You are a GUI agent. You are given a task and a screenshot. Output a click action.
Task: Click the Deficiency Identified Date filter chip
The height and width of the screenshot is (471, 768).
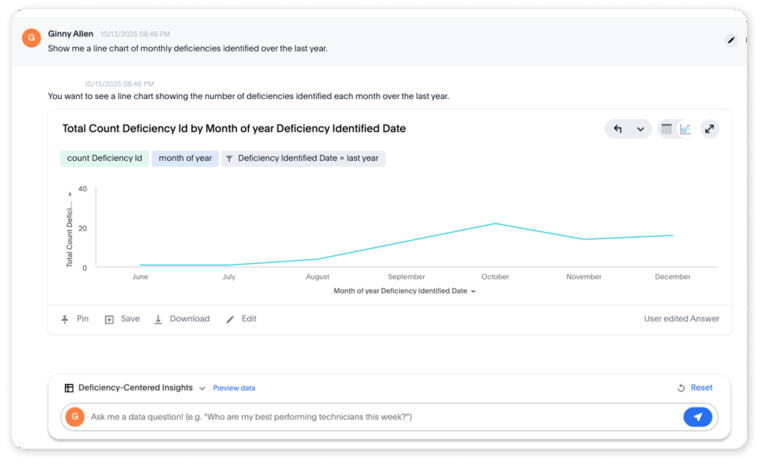point(303,158)
